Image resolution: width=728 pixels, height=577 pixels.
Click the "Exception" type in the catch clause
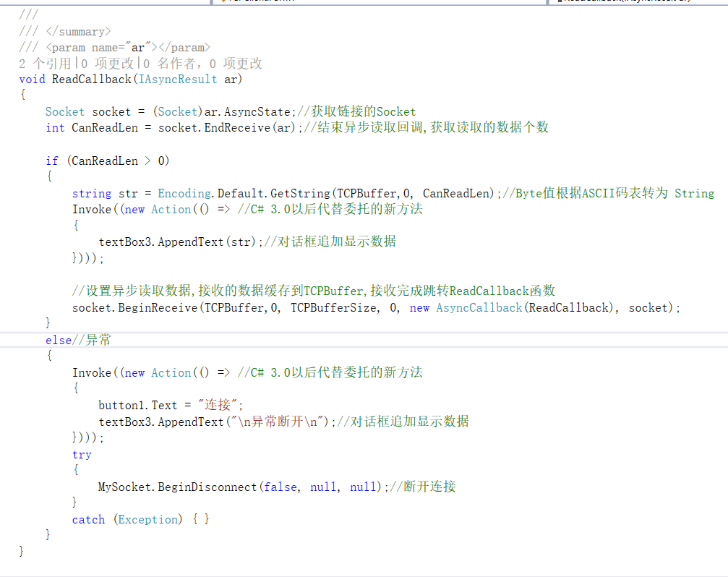pos(147,520)
